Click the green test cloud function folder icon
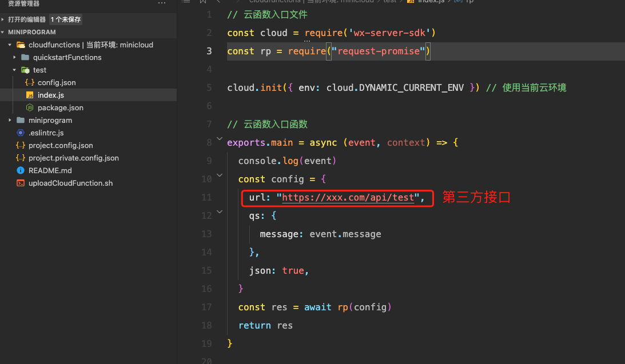 tap(25, 70)
